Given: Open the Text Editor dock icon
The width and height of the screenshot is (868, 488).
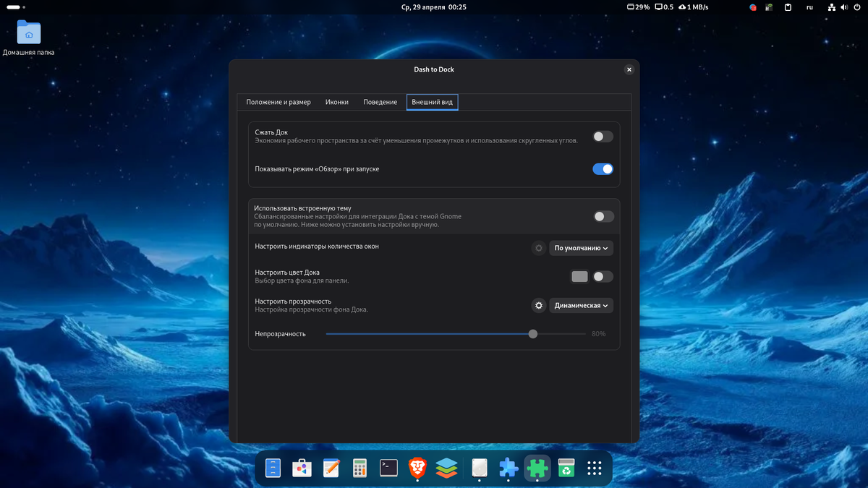Looking at the screenshot, I should (331, 468).
